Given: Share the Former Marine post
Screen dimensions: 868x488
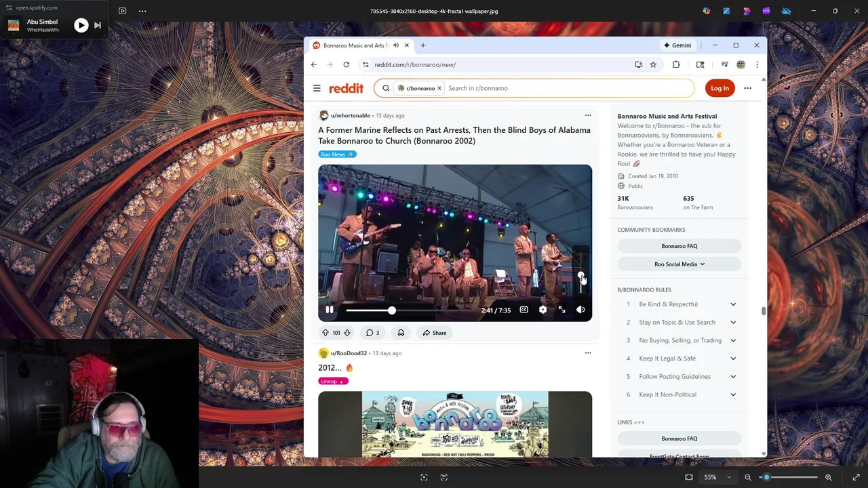Looking at the screenshot, I should tap(434, 333).
